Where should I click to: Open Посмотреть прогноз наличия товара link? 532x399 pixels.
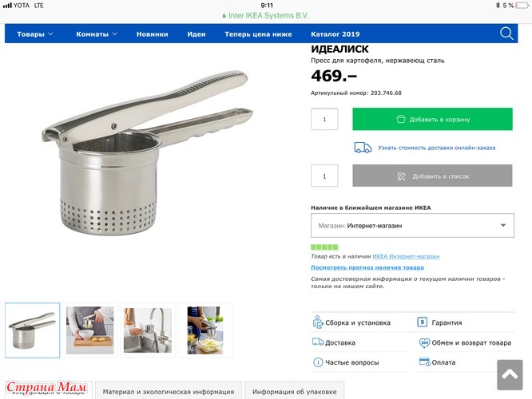[367, 267]
